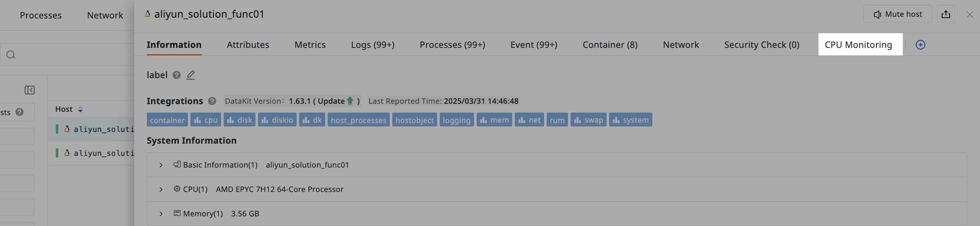Open the Container (8) tab
This screenshot has width=980, height=226.
[610, 45]
